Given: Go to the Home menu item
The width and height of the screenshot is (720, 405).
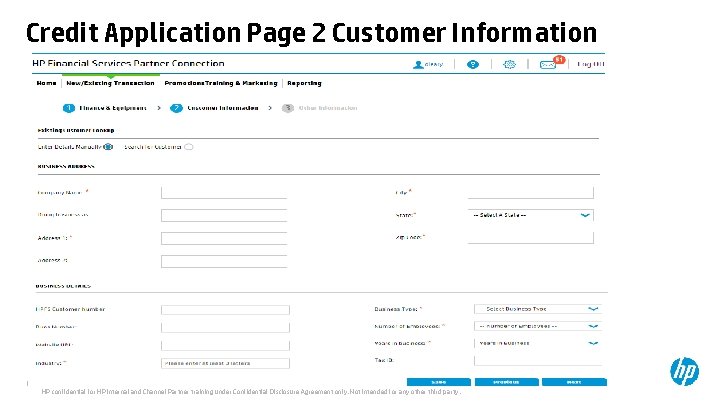Looking at the screenshot, I should pyautogui.click(x=46, y=83).
